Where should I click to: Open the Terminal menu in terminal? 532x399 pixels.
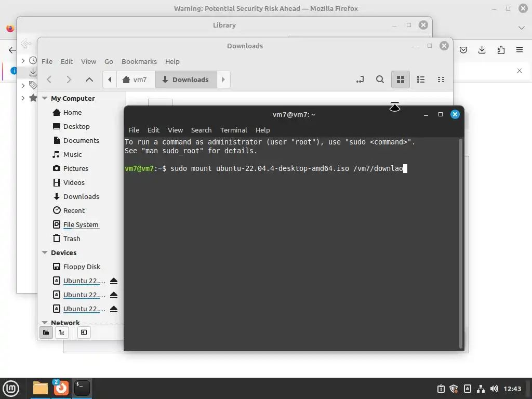[x=233, y=130]
